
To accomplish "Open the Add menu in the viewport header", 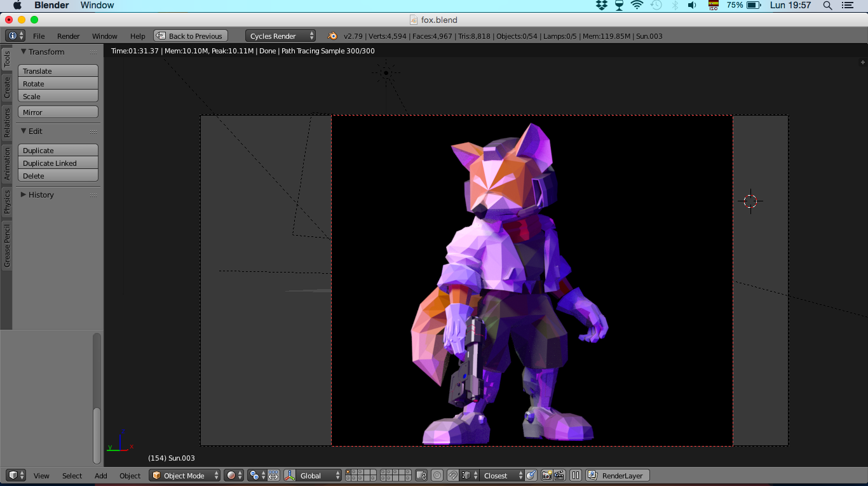I will coord(100,475).
